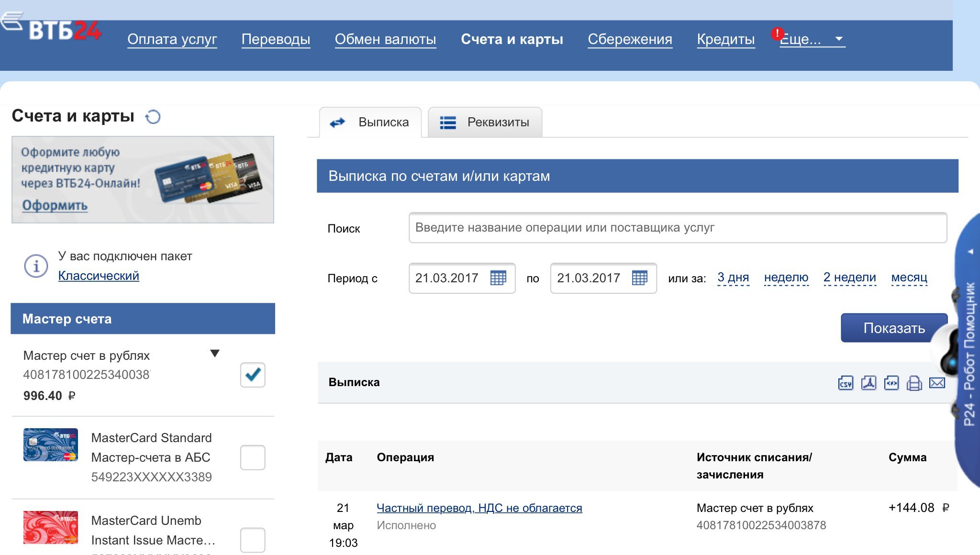Screen dimensions: 980x555
Task: Export the statement as CSV
Action: pyautogui.click(x=846, y=383)
